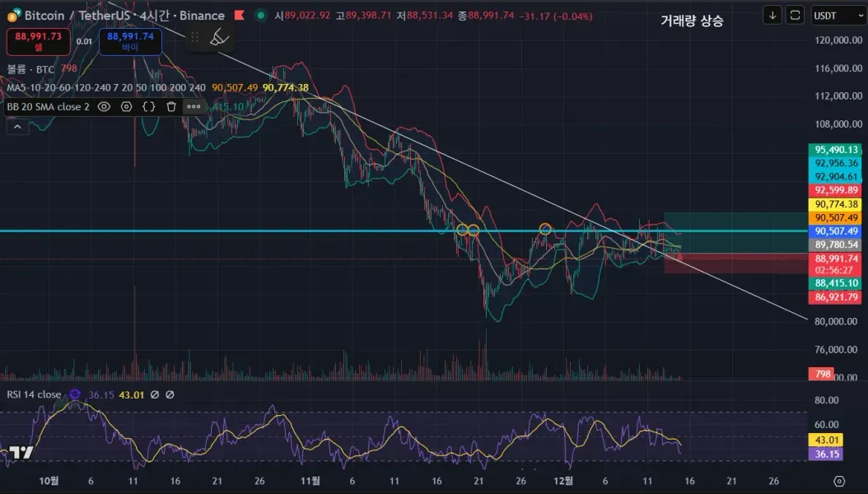This screenshot has width=868, height=494.
Task: Select the 볼륨 · BTC volume indicator legend
Action: point(30,69)
